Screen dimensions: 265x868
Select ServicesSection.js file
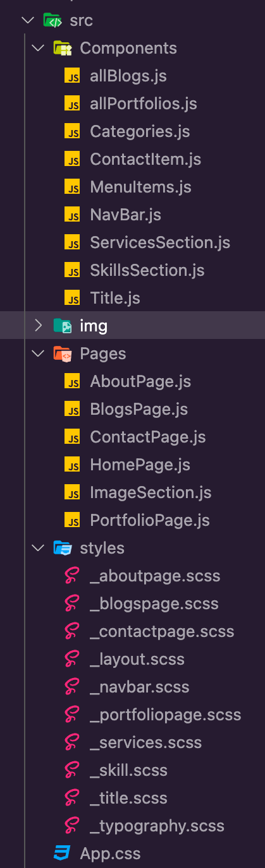tap(160, 242)
